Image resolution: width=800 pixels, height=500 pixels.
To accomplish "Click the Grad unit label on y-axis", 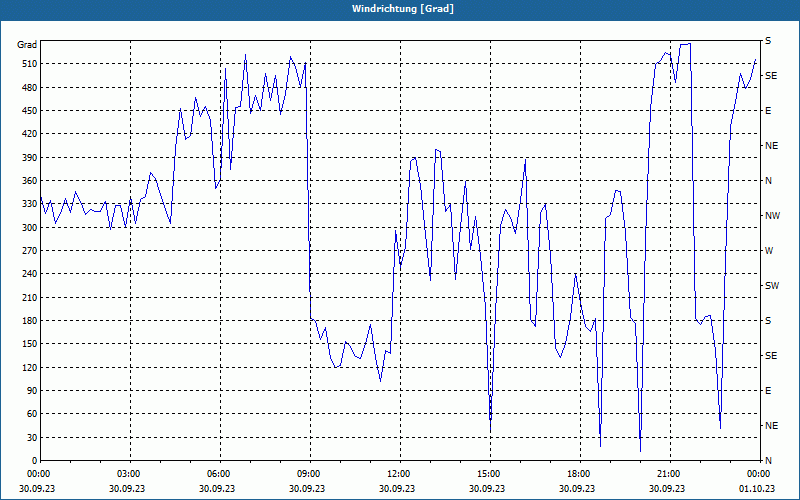I will 27,45.
